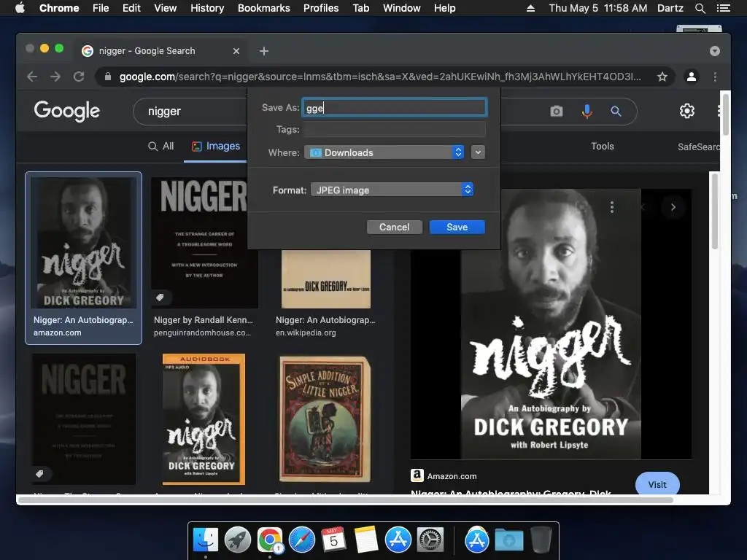Select the Images tab
Screen dimensions: 747x560
(216, 146)
